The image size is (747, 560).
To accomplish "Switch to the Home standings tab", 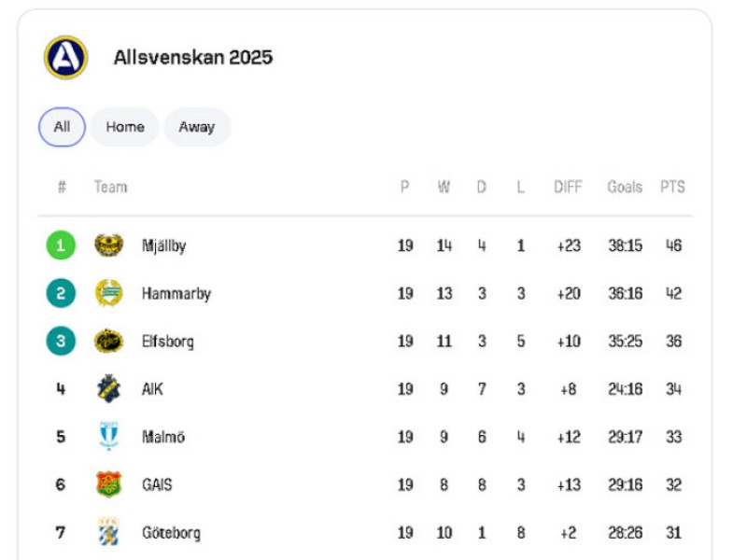I will tap(125, 127).
